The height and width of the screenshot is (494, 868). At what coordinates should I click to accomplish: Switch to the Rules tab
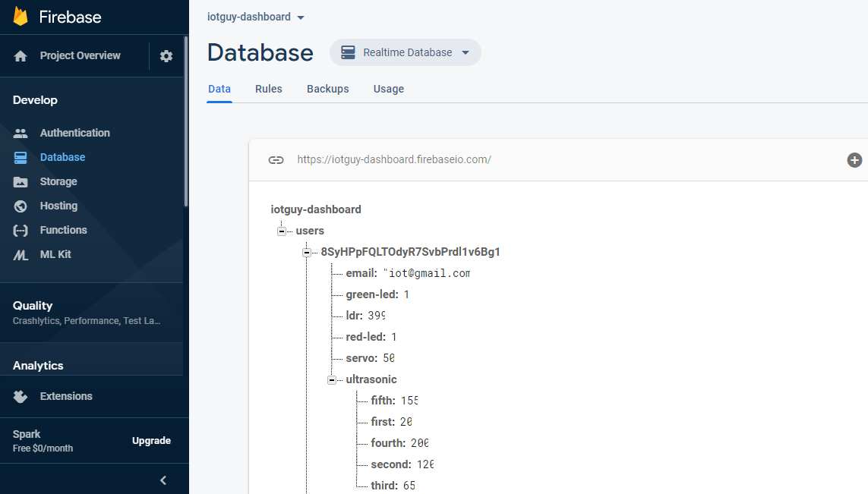coord(269,89)
